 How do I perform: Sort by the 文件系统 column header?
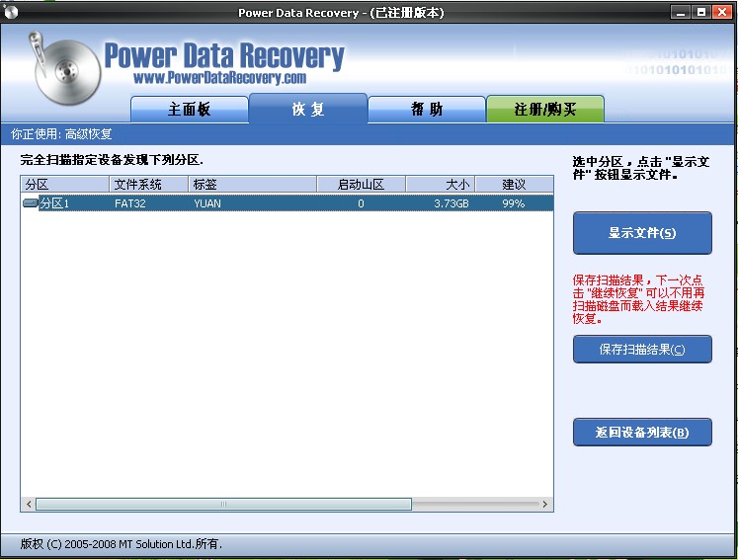[149, 184]
